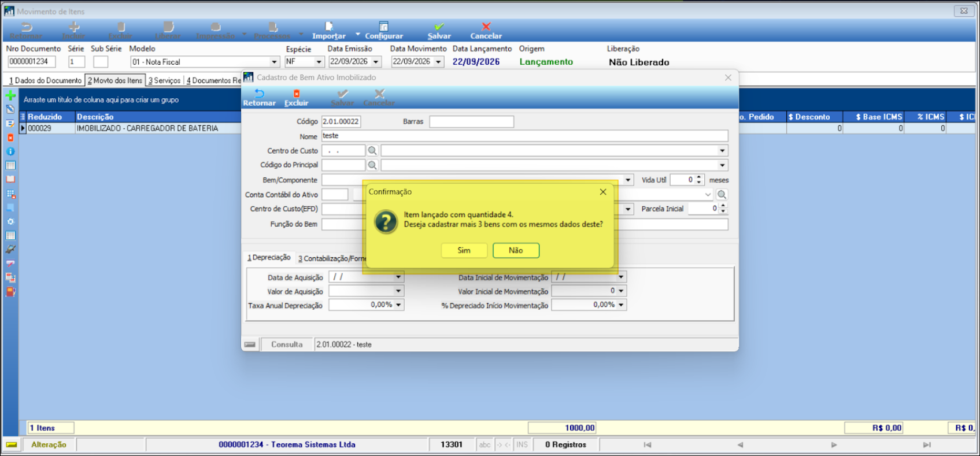980x456 pixels.
Task: Click search magnifier next to Código do Principal
Action: [373, 165]
